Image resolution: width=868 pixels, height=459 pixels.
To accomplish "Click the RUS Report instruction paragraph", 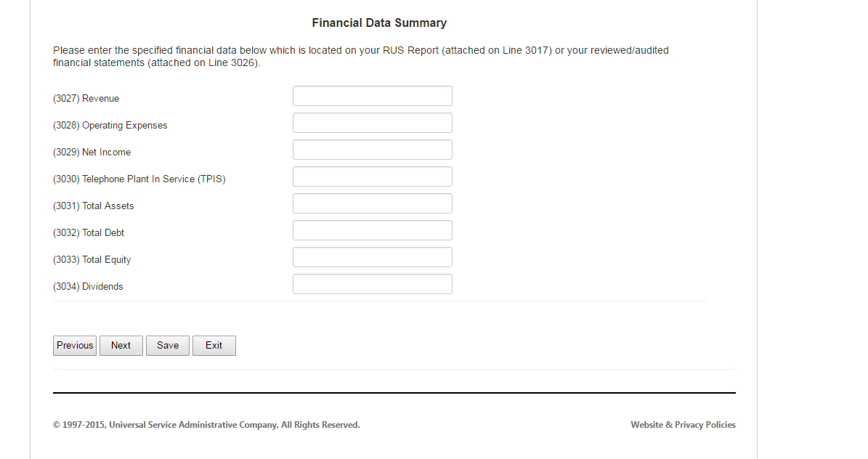I will point(361,57).
